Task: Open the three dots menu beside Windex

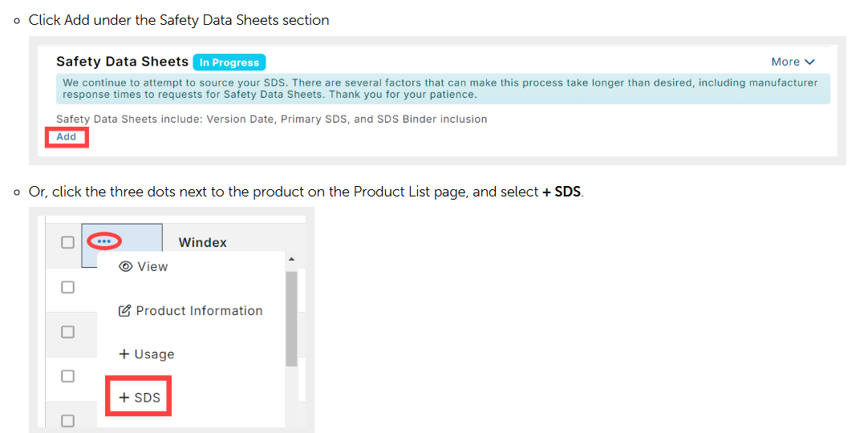Action: [103, 241]
